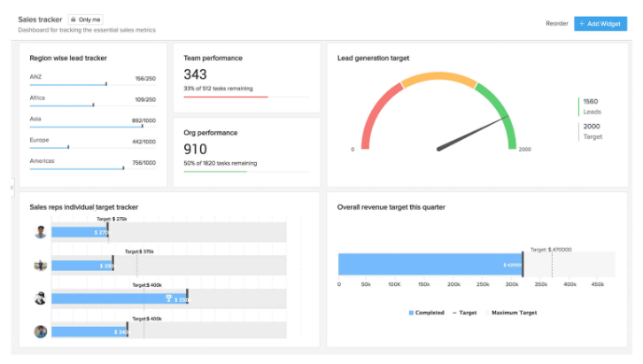
Task: Click the orange segment of the gauge
Action: [x=438, y=77]
